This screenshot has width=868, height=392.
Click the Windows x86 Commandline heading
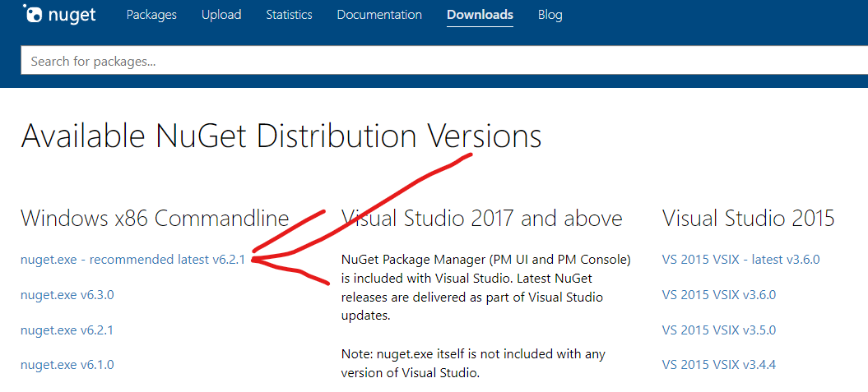point(155,218)
